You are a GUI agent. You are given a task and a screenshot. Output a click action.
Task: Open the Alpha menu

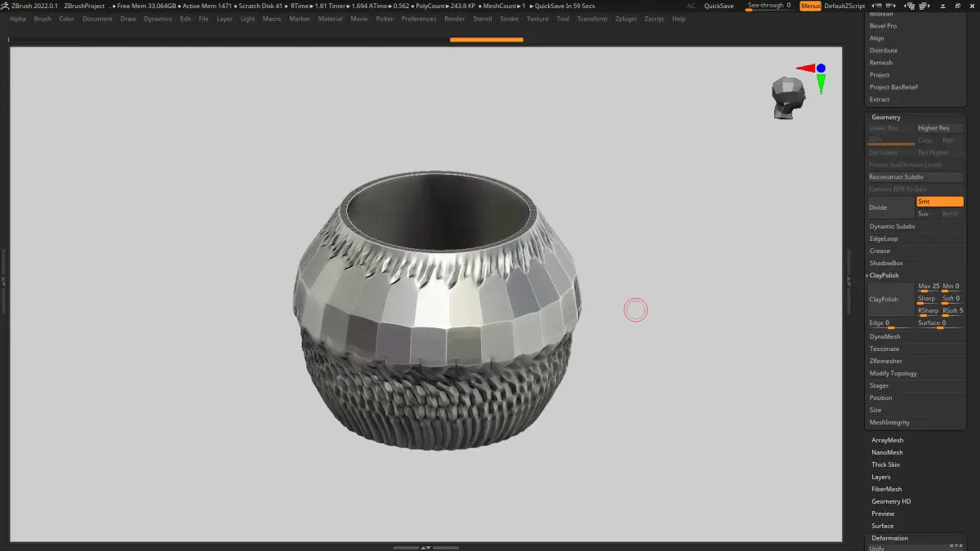pos(17,19)
